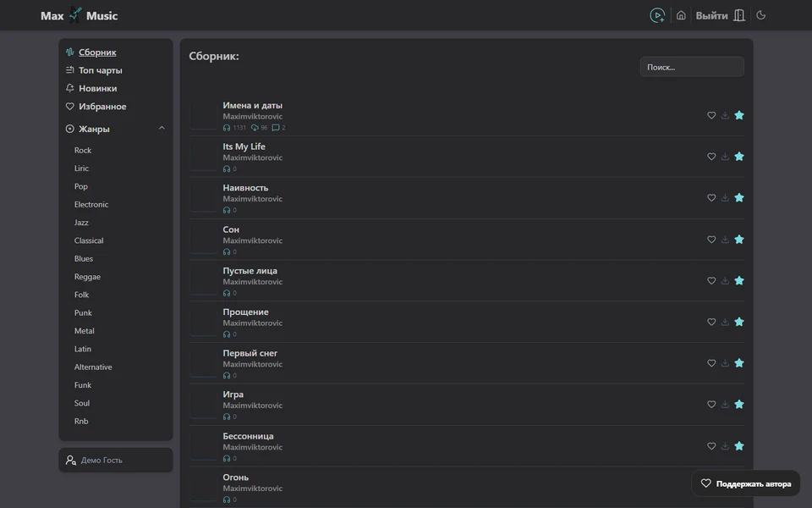
Task: Download the track Its My Life
Action: click(x=725, y=157)
